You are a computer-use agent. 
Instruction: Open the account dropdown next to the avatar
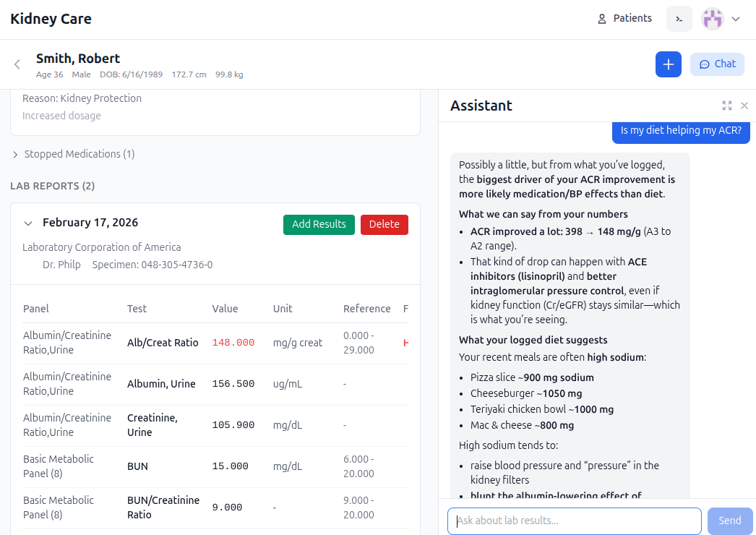tap(735, 18)
